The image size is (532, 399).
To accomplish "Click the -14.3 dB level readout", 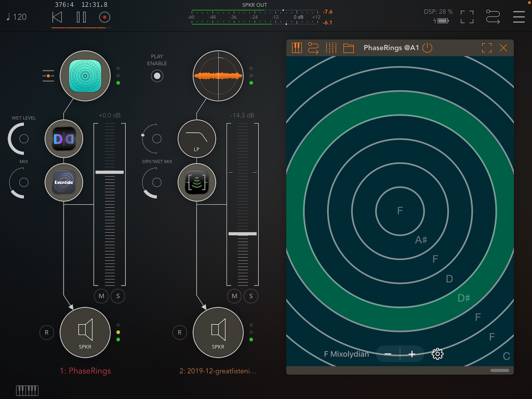I will coord(242,115).
